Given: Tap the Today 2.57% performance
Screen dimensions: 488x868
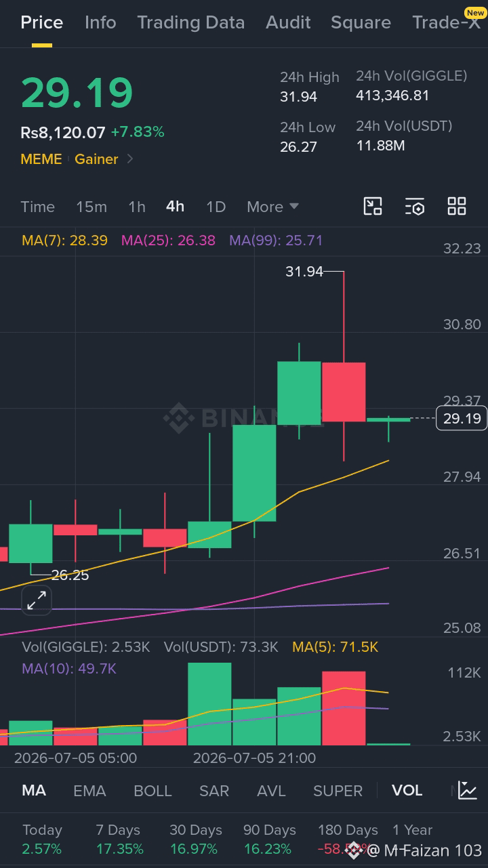Looking at the screenshot, I should 42,840.
